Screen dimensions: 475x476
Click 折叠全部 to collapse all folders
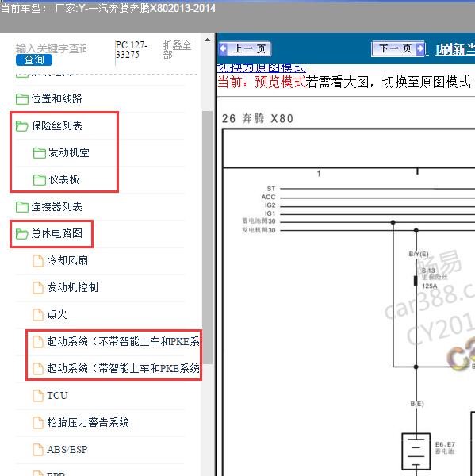177,50
